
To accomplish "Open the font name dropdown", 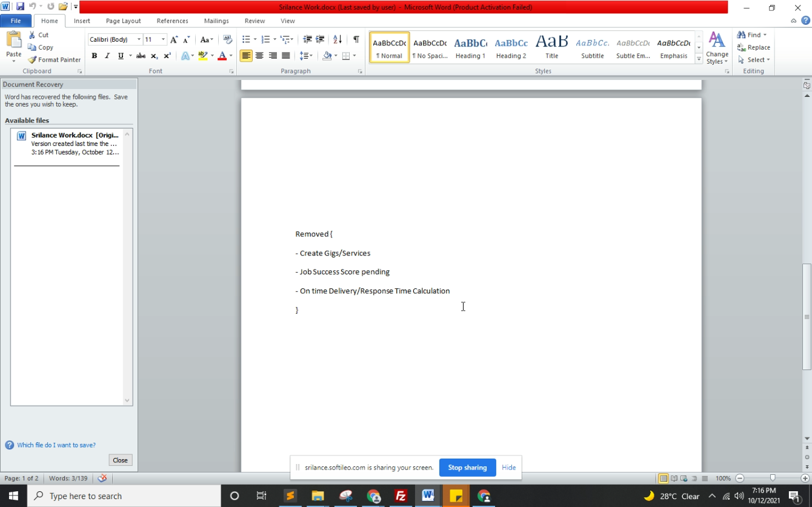I will pos(139,39).
